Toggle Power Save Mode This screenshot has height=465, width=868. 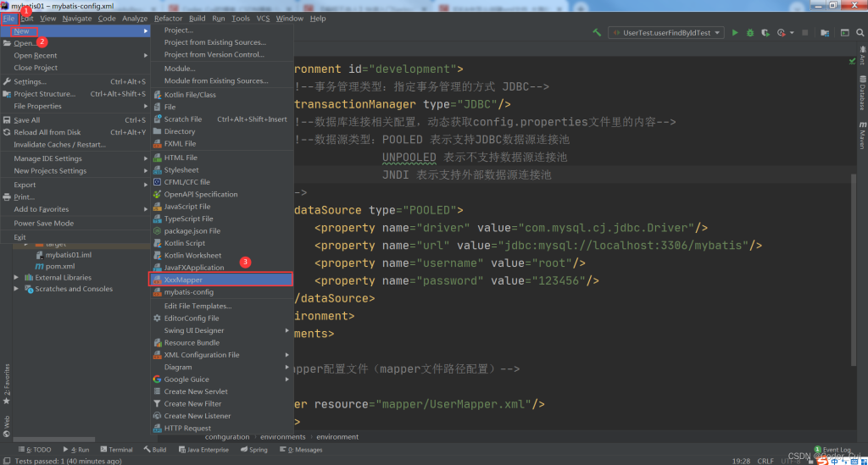click(75, 224)
